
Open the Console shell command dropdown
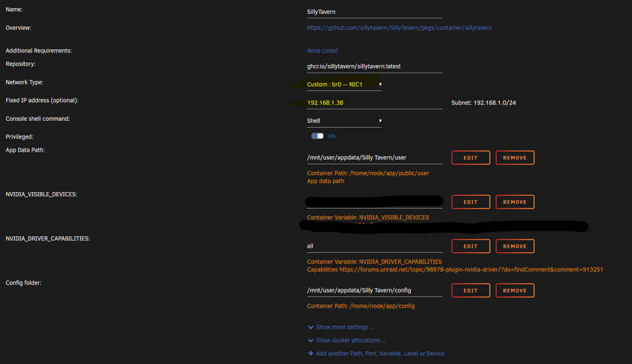[344, 121]
